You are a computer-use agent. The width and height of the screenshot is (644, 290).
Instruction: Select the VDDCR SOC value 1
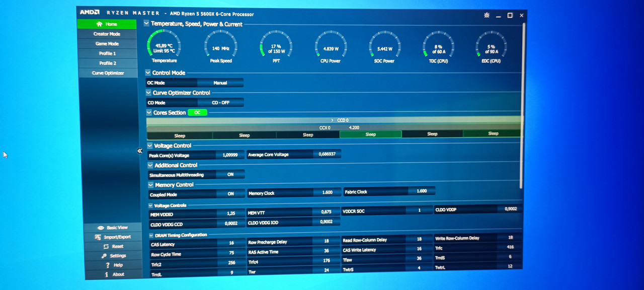419,210
